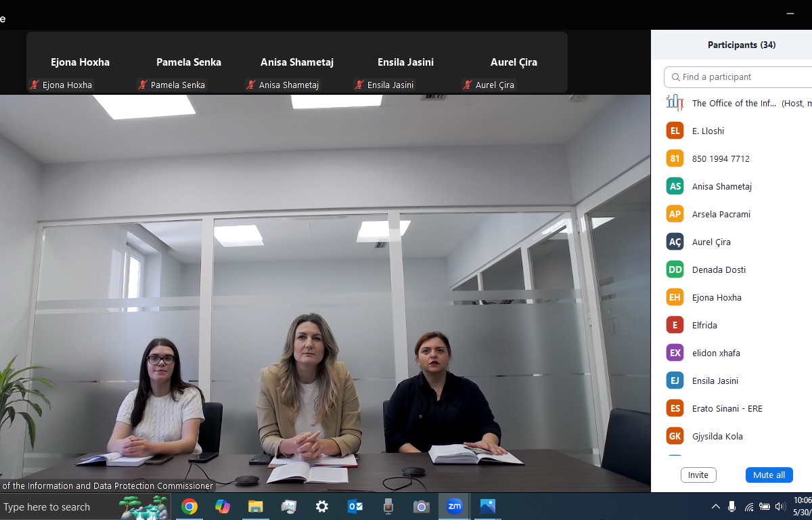Image resolution: width=812 pixels, height=520 pixels.
Task: Click the muted mic icon on Ensila Jasini tile
Action: (x=359, y=85)
